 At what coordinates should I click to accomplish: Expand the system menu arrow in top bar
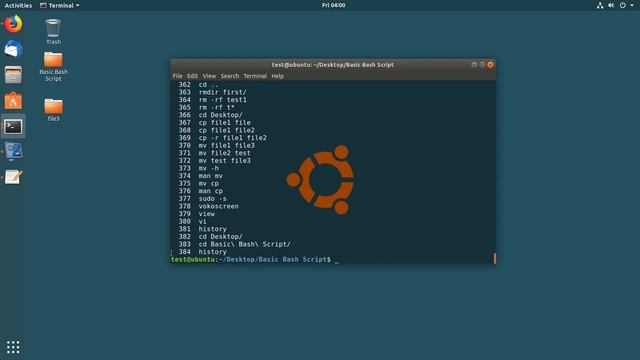pyautogui.click(x=632, y=5)
